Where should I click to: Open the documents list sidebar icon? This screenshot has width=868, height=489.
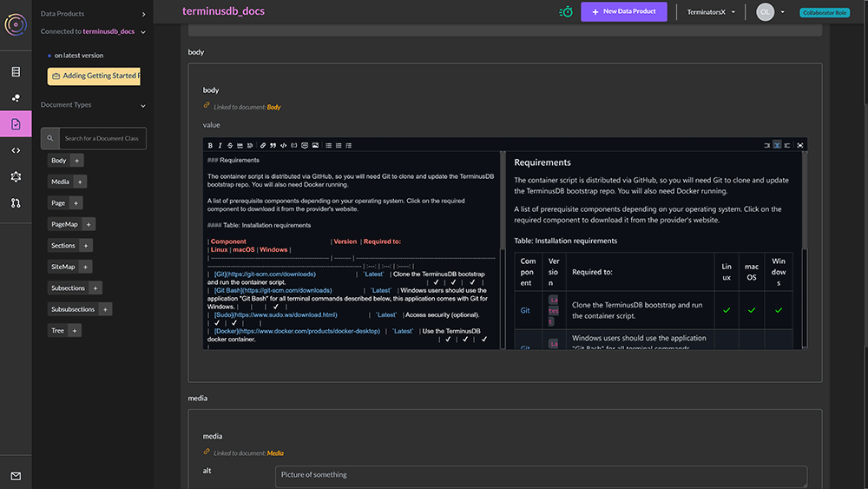[x=16, y=71]
